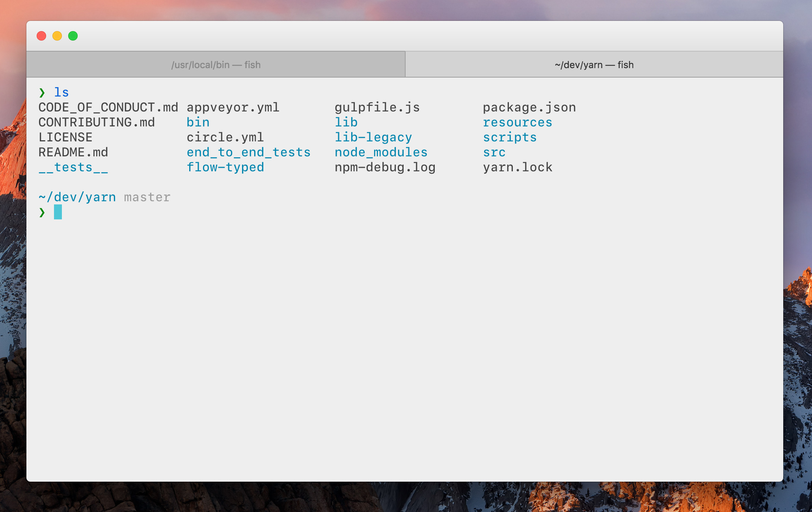The height and width of the screenshot is (512, 812).
Task: Select the yarn.lock file name
Action: pos(518,167)
